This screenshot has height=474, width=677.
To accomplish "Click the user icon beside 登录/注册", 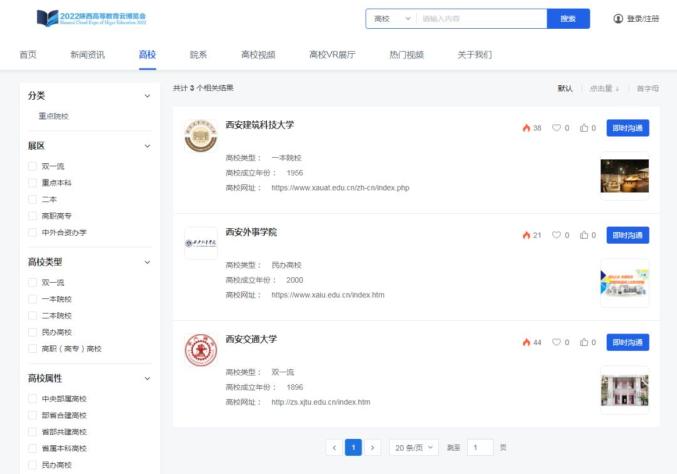I will (617, 19).
